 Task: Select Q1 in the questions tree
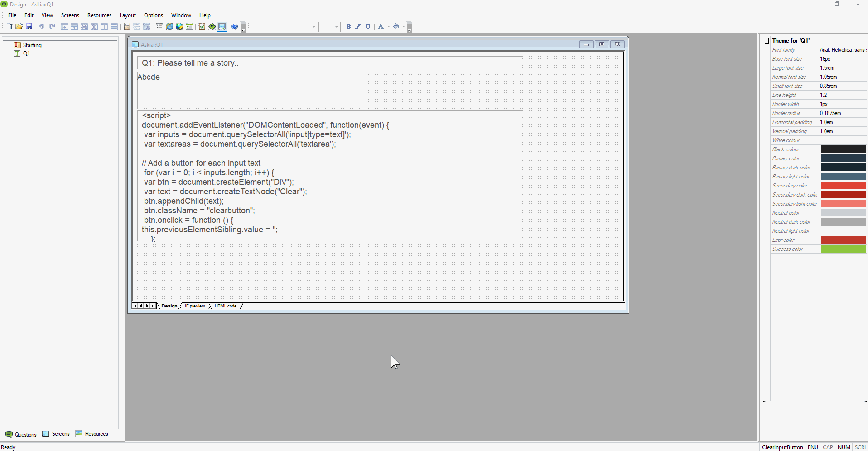[x=26, y=53]
